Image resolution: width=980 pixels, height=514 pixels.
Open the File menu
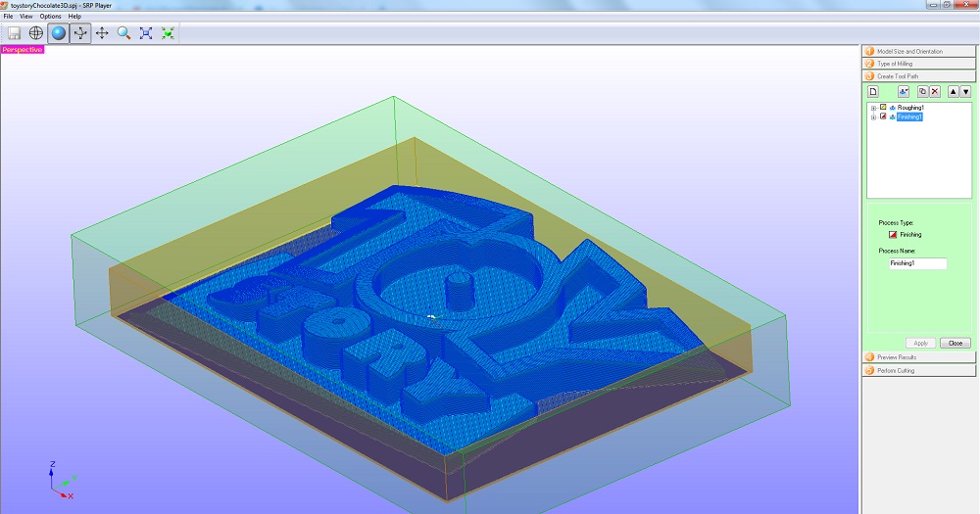pyautogui.click(x=8, y=17)
